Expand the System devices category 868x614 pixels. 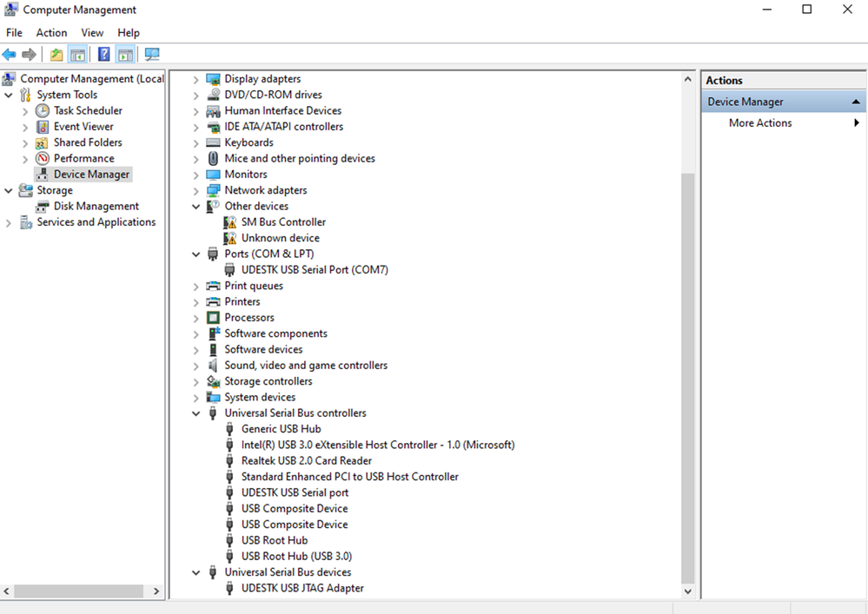click(196, 398)
